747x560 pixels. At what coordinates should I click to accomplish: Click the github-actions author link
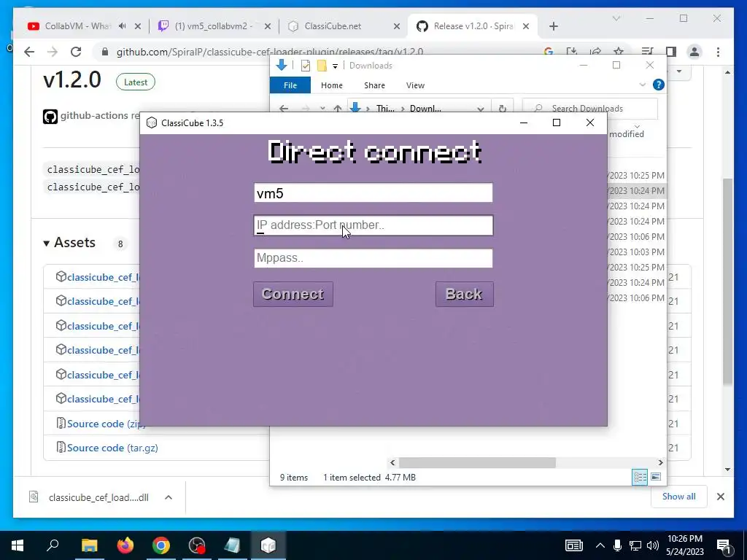click(94, 116)
